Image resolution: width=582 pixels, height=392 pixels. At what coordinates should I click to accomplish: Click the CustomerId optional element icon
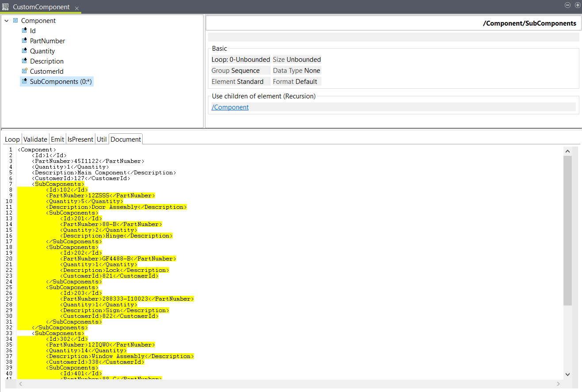pos(25,72)
